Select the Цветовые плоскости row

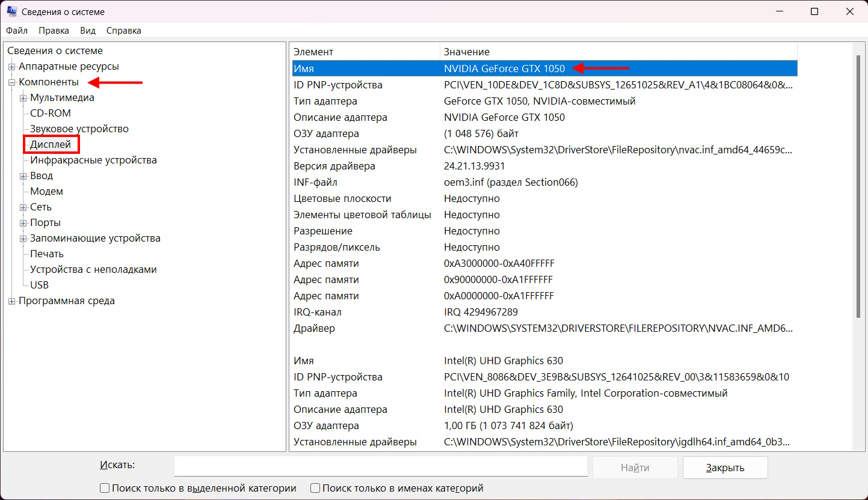point(544,198)
